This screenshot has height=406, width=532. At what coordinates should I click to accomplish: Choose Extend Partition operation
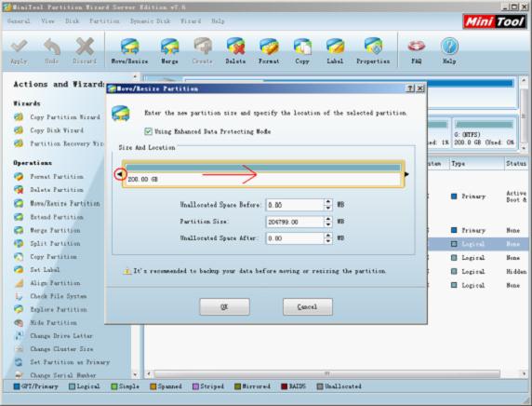pyautogui.click(x=48, y=217)
